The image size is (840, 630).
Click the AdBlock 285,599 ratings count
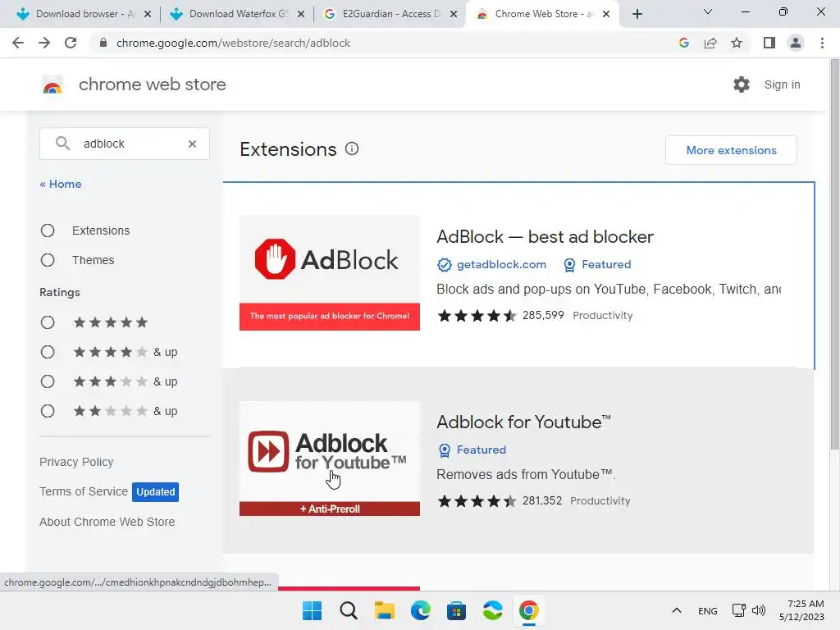543,315
